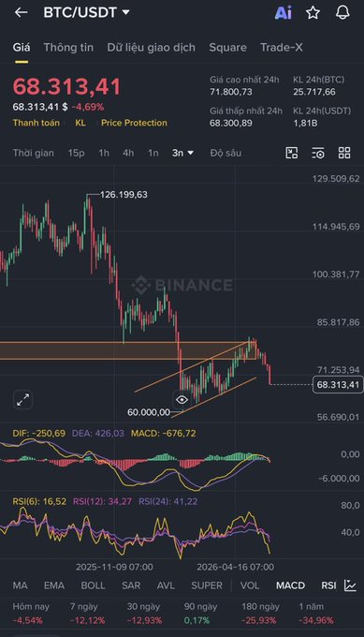Tap the 90 ngày 0,17% performance
This screenshot has width=364, height=637.
[x=200, y=614]
